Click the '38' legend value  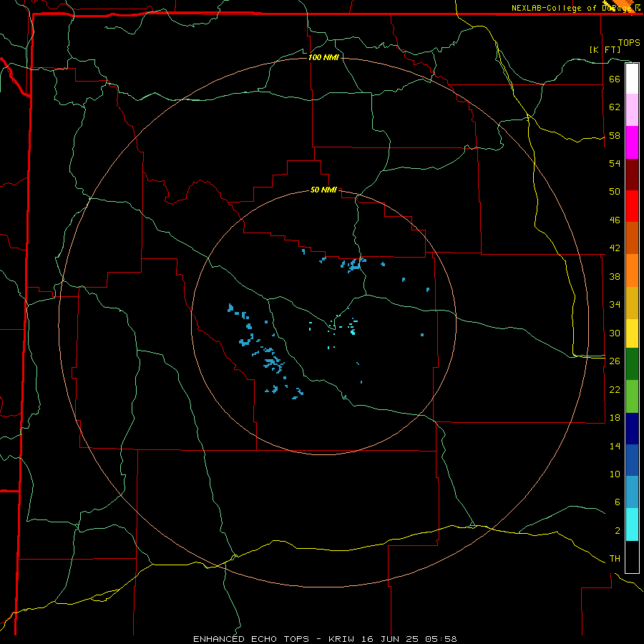pos(615,276)
